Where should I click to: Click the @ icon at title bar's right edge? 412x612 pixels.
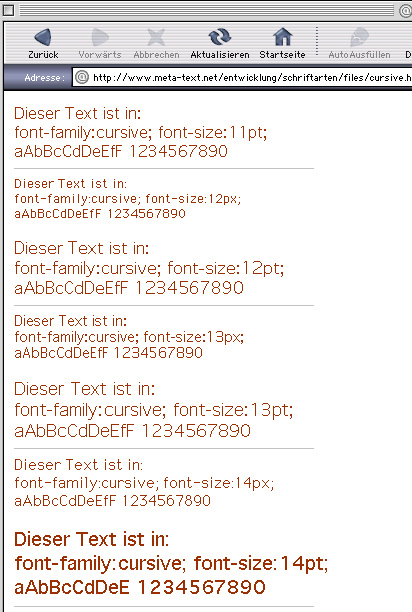point(405,11)
